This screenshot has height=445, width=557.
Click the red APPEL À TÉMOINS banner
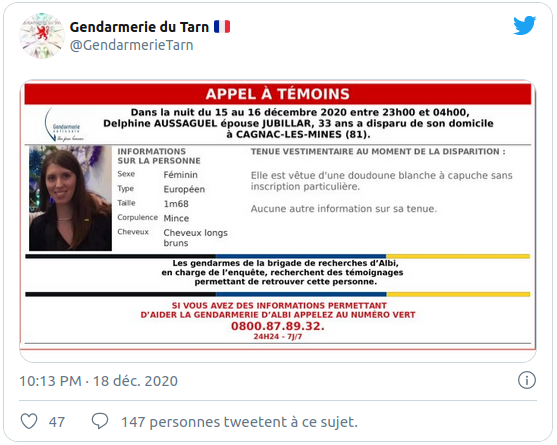coord(278,94)
